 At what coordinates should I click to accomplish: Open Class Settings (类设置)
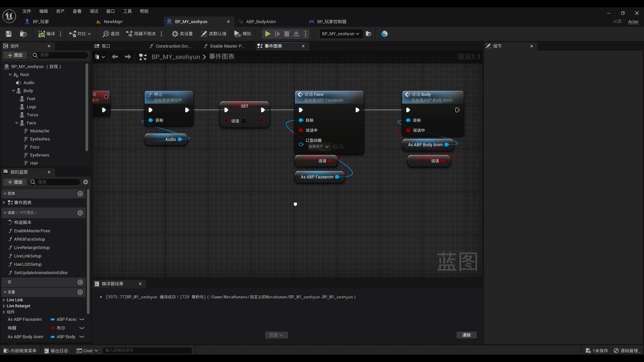coord(182,34)
